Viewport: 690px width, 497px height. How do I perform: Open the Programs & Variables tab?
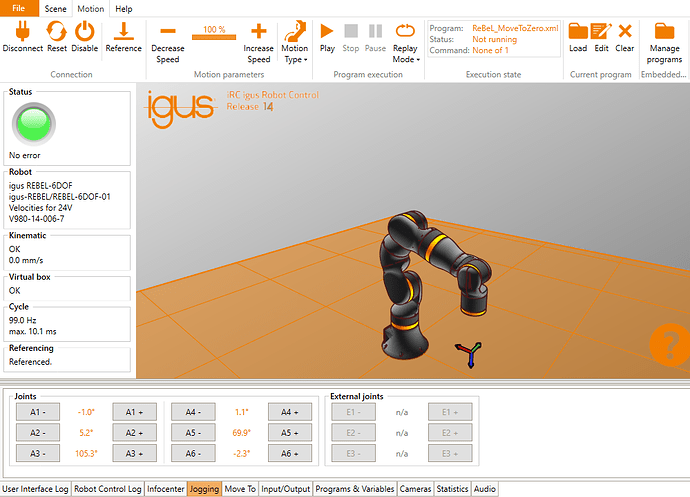(x=355, y=489)
